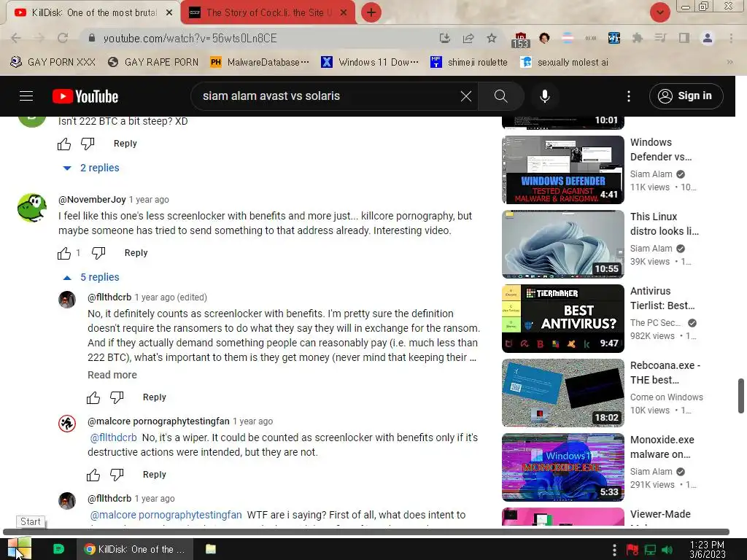This screenshot has height=560, width=747.
Task: Open the Windows 11 Dow… bookmark
Action: (x=370, y=62)
